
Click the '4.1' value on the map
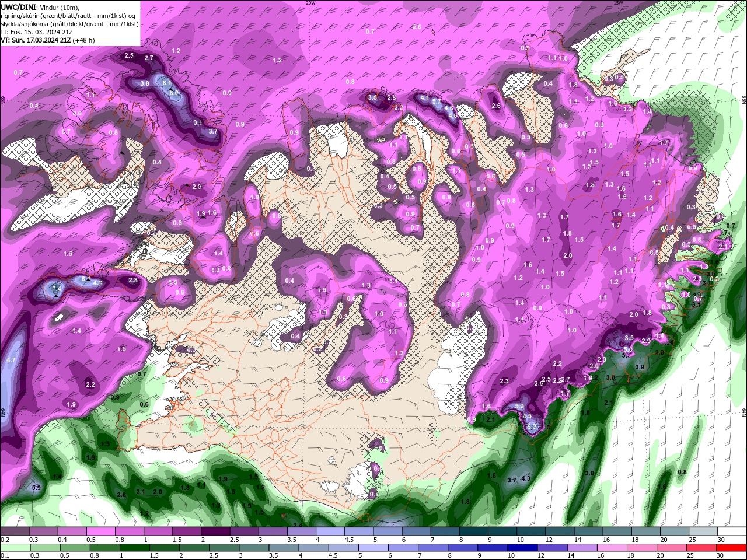(425, 98)
